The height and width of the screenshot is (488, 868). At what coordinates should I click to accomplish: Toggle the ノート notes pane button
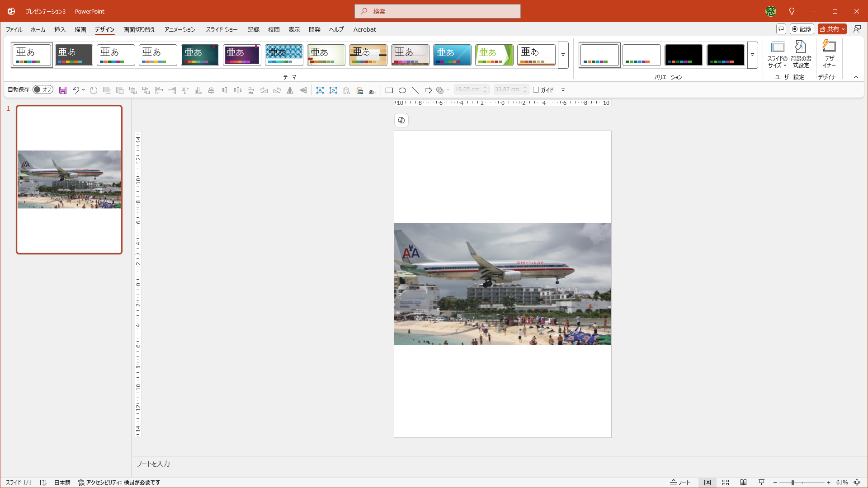(680, 483)
